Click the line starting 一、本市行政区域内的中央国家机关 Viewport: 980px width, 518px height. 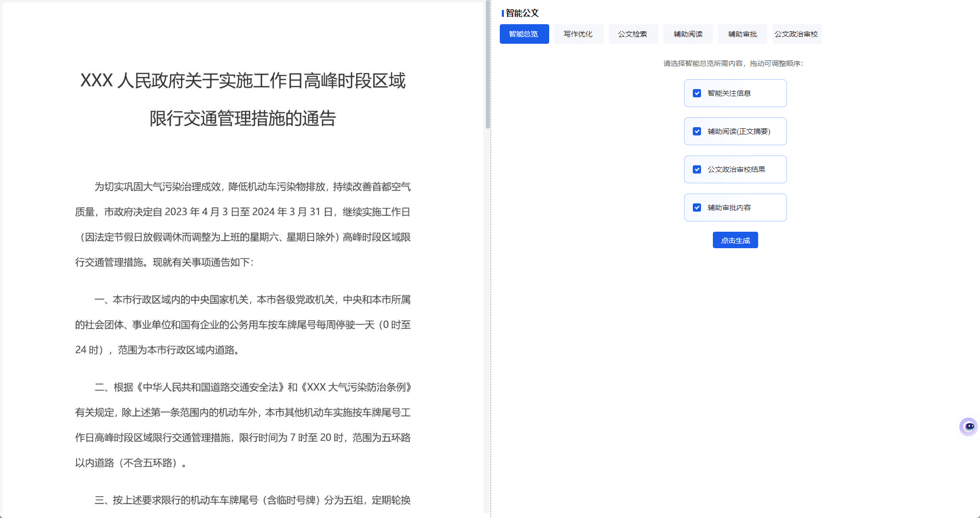252,300
